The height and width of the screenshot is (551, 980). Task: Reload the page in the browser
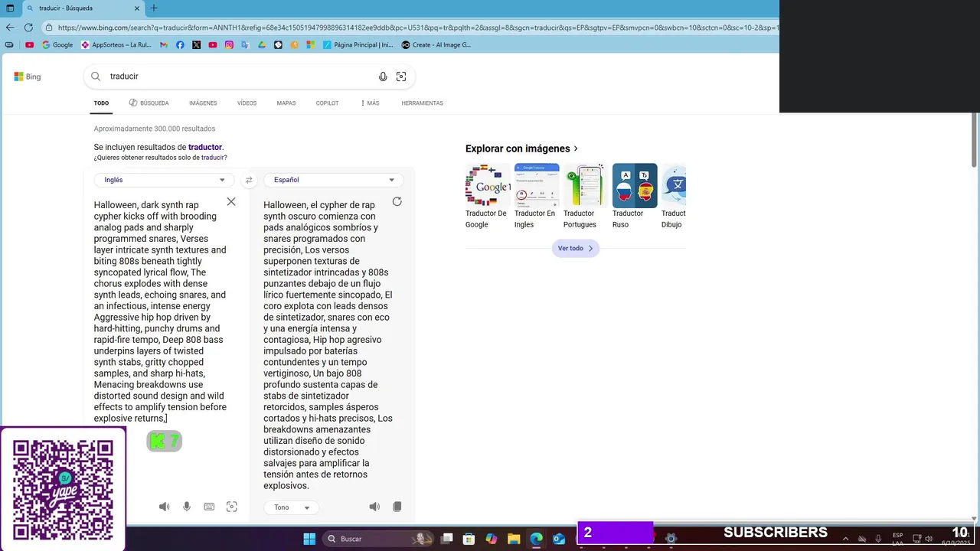click(x=28, y=27)
